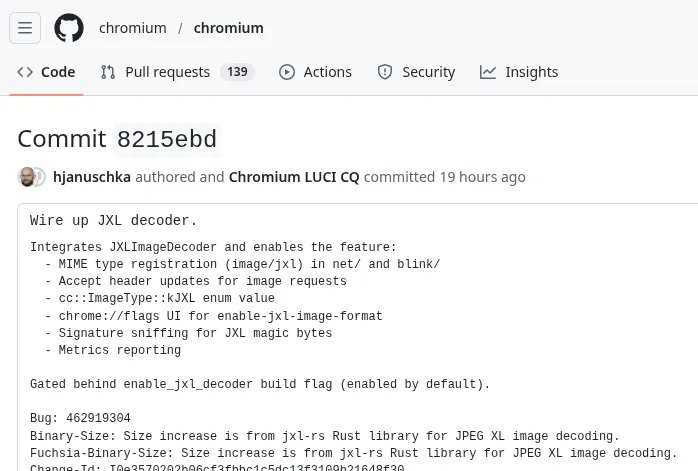Click the Actions play icon
The image size is (698, 471).
click(287, 72)
